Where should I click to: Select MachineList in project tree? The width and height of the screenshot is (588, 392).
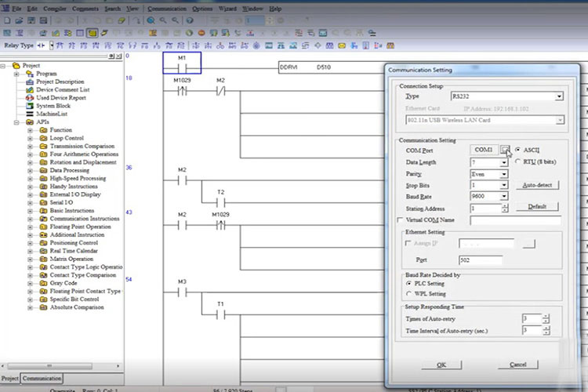(x=52, y=114)
